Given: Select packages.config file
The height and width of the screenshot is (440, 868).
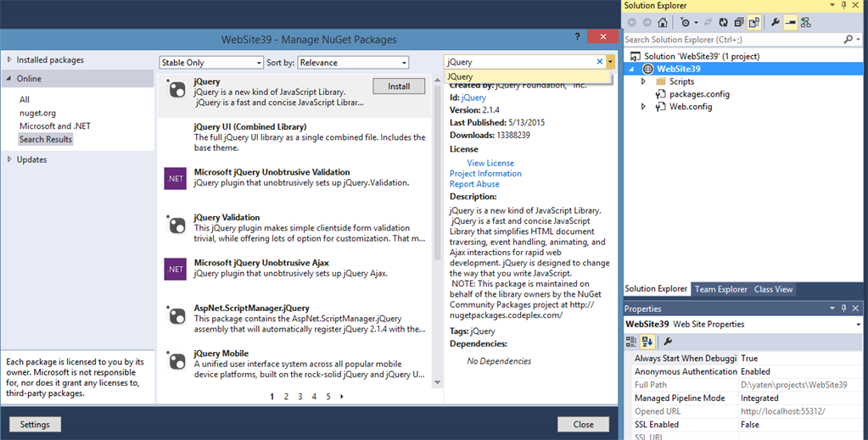Looking at the screenshot, I should (x=699, y=94).
